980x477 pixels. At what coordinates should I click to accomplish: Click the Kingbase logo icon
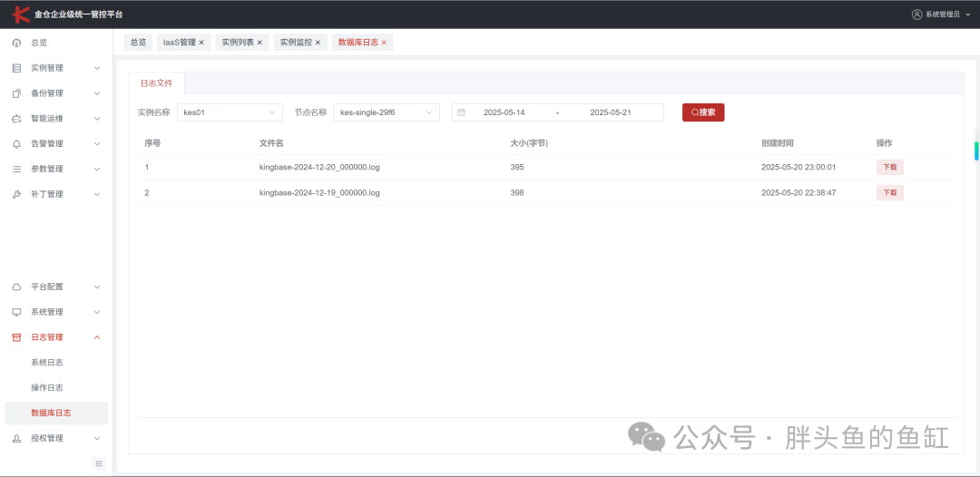(21, 14)
